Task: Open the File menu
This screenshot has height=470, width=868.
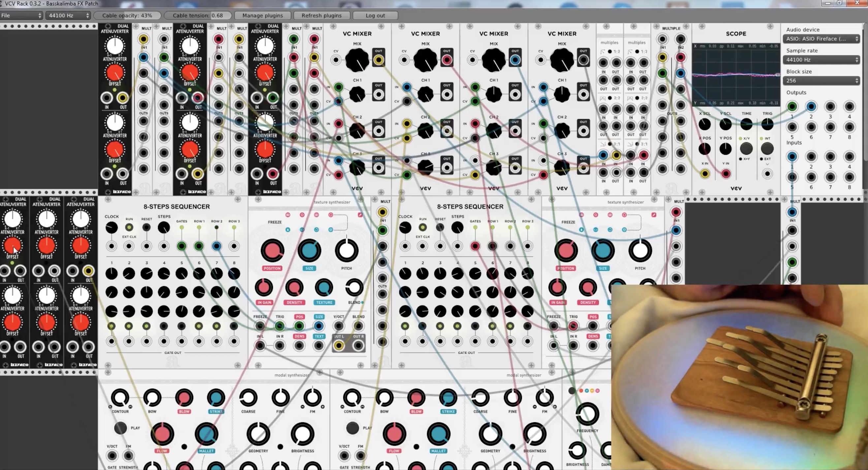Action: (x=21, y=16)
